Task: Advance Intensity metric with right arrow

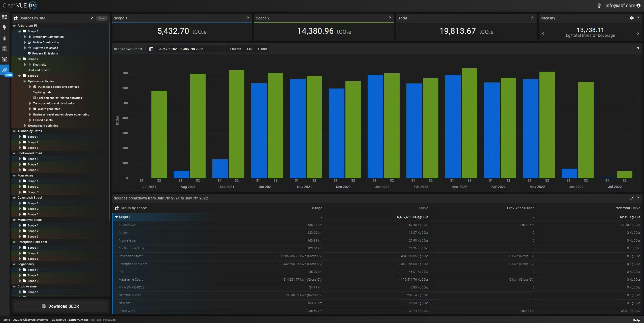Action: pos(638,33)
